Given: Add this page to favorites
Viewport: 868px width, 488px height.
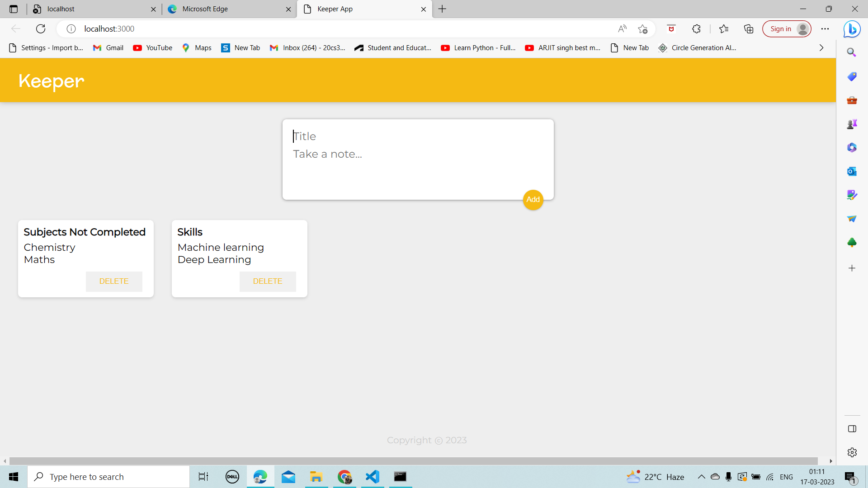Looking at the screenshot, I should coord(643,29).
